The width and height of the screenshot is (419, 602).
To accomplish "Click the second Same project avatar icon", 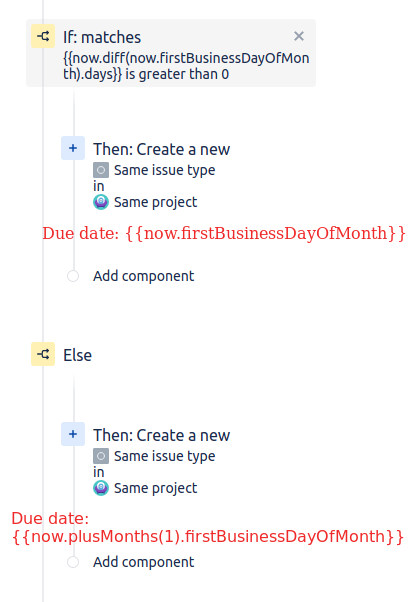I will (x=101, y=488).
